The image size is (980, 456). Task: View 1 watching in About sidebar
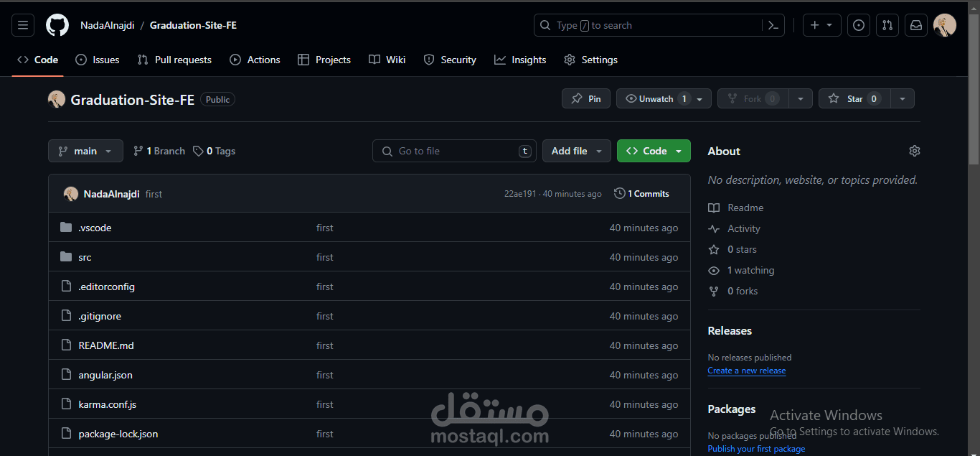pos(741,270)
